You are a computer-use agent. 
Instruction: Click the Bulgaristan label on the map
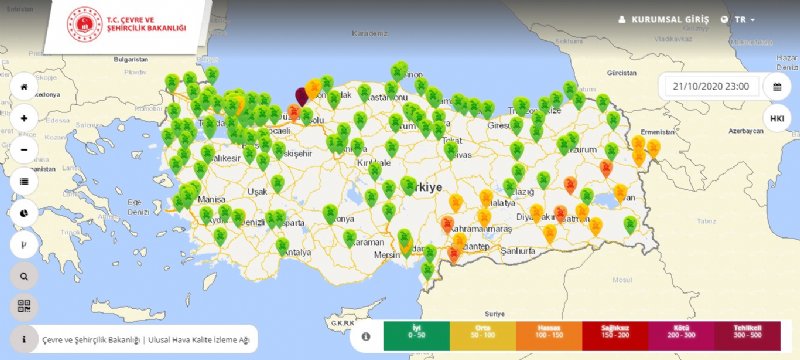131,59
